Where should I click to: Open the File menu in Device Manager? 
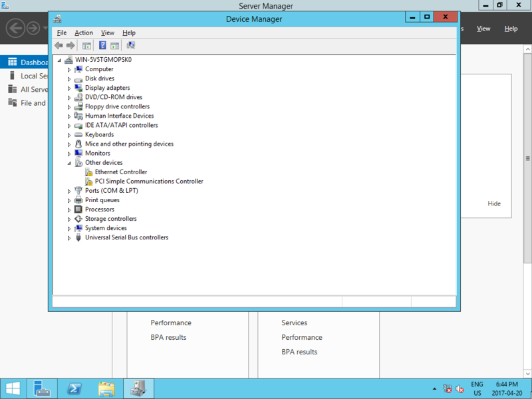point(62,33)
